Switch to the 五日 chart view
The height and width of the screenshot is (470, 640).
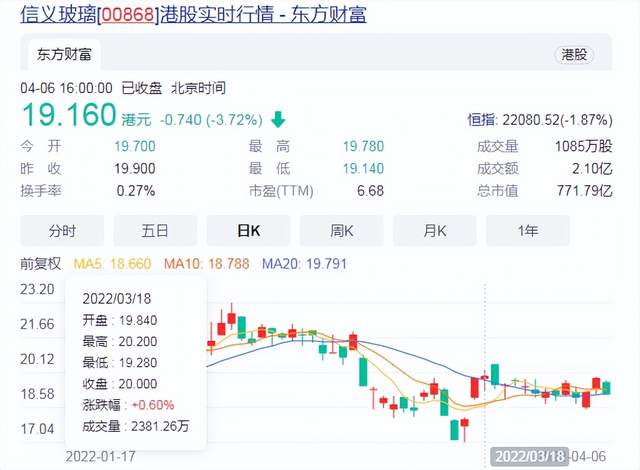(154, 231)
